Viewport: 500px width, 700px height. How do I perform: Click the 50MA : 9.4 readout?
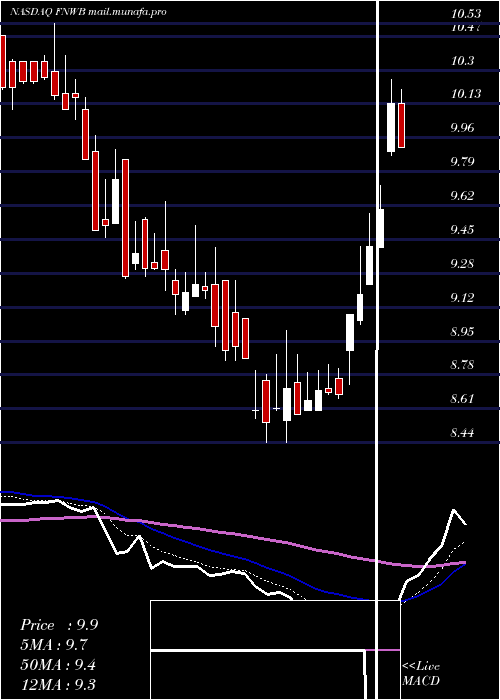[58, 665]
